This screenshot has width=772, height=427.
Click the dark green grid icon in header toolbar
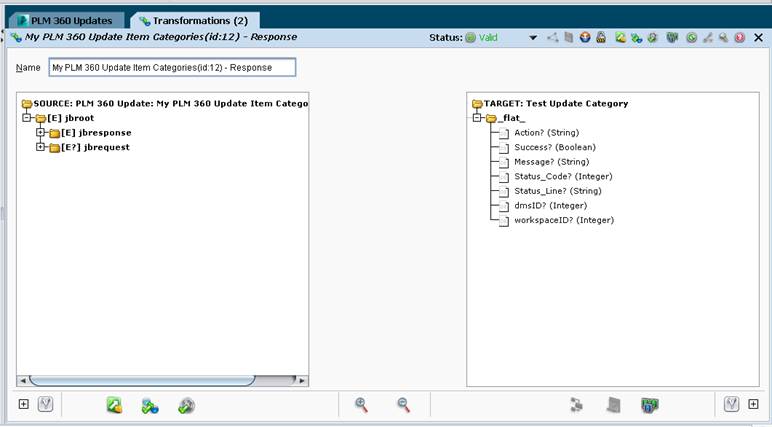[673, 37]
